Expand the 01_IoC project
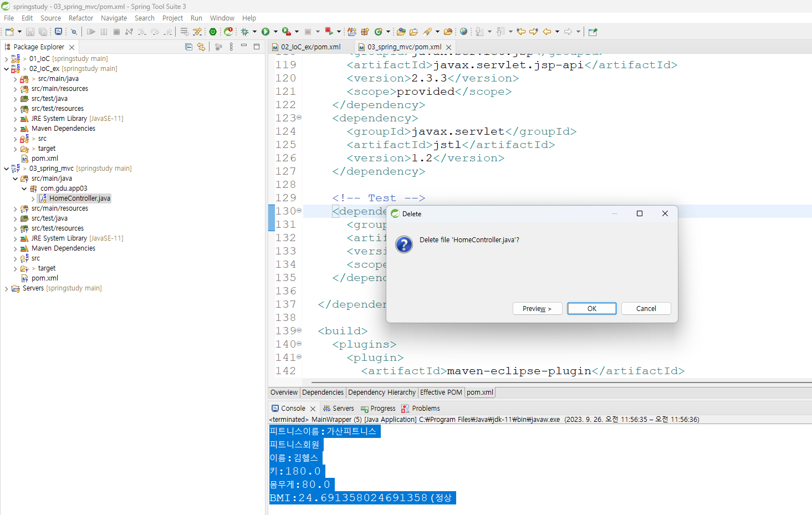This screenshot has width=812, height=515. pyautogui.click(x=7, y=59)
